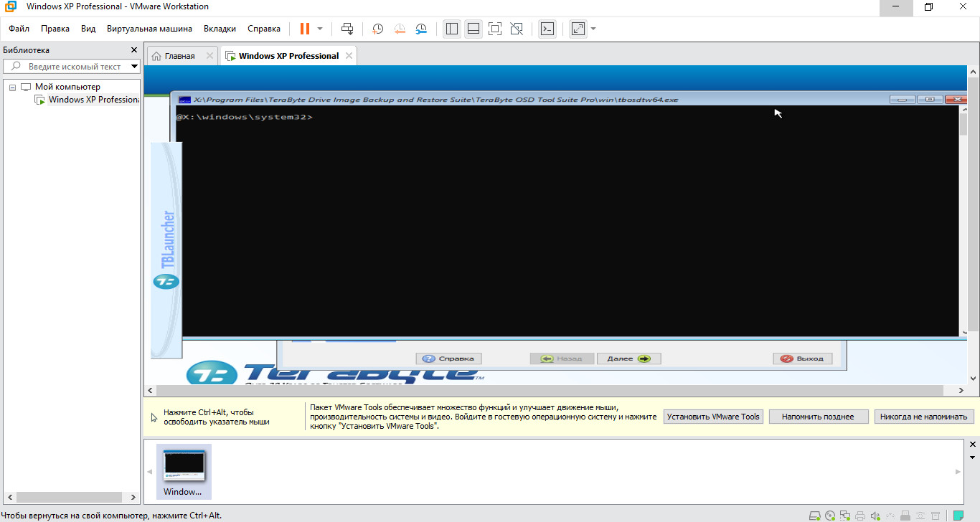Collapse the Мой компьютер tree node
Screen dimensions: 980x522
(x=12, y=87)
